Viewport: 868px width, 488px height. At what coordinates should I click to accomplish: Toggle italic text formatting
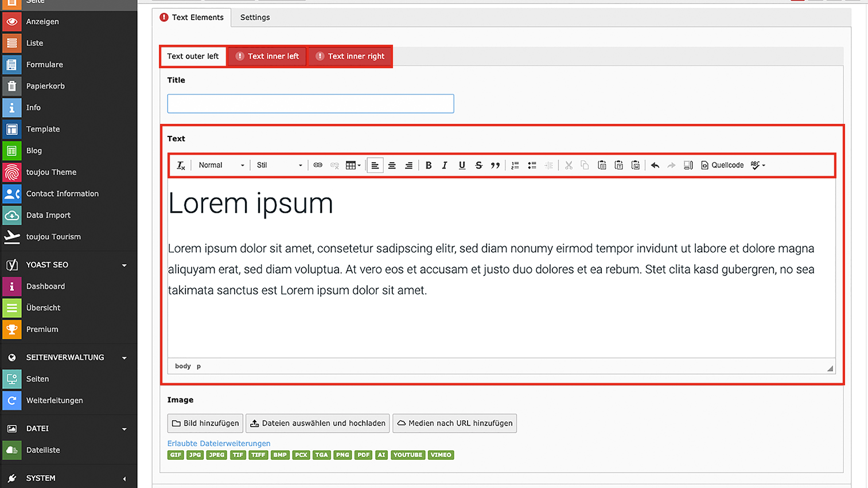pos(445,165)
